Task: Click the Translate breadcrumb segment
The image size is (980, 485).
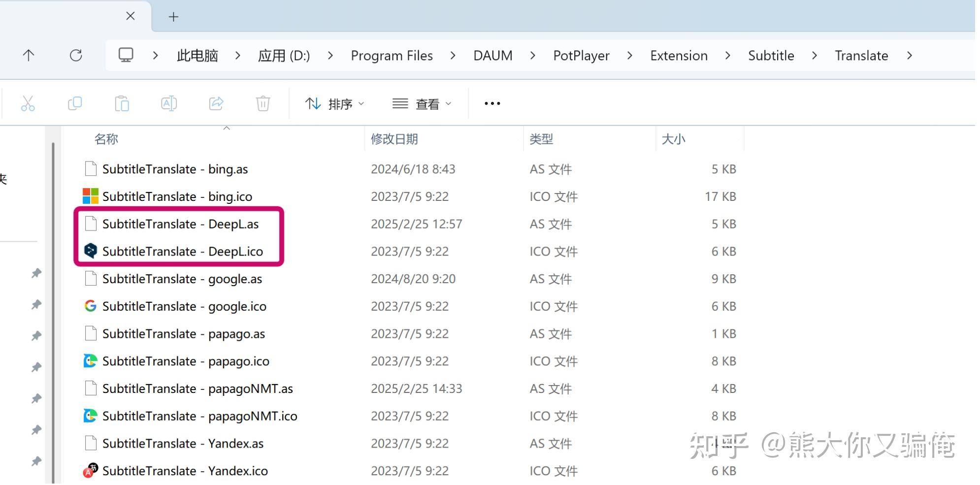Action: (x=862, y=56)
